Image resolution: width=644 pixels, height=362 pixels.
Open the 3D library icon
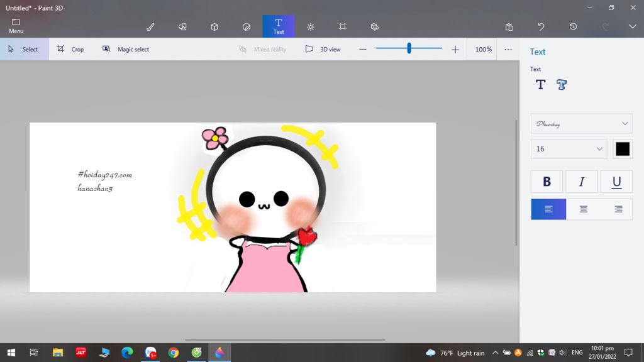coord(375,27)
